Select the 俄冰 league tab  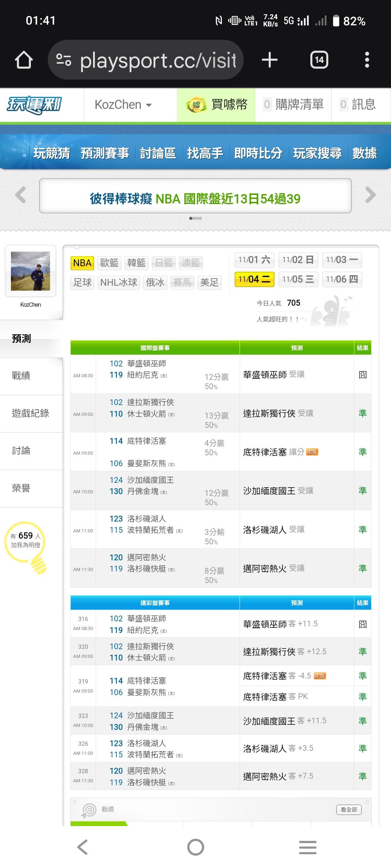pyautogui.click(x=155, y=282)
